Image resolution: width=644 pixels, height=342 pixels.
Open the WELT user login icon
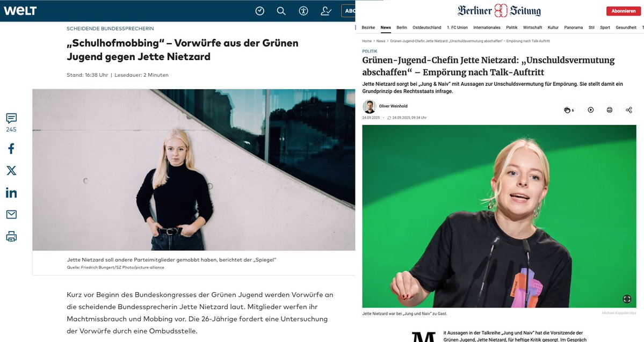click(326, 11)
